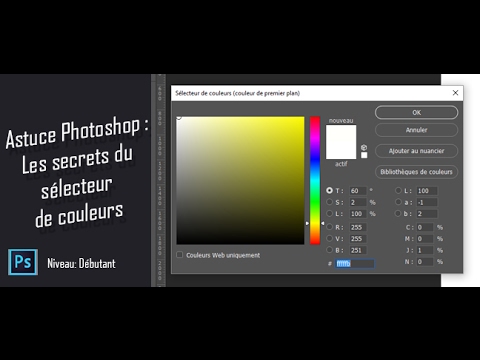The image size is (480, 360).
Task: Click the N black percentage field
Action: (425, 262)
